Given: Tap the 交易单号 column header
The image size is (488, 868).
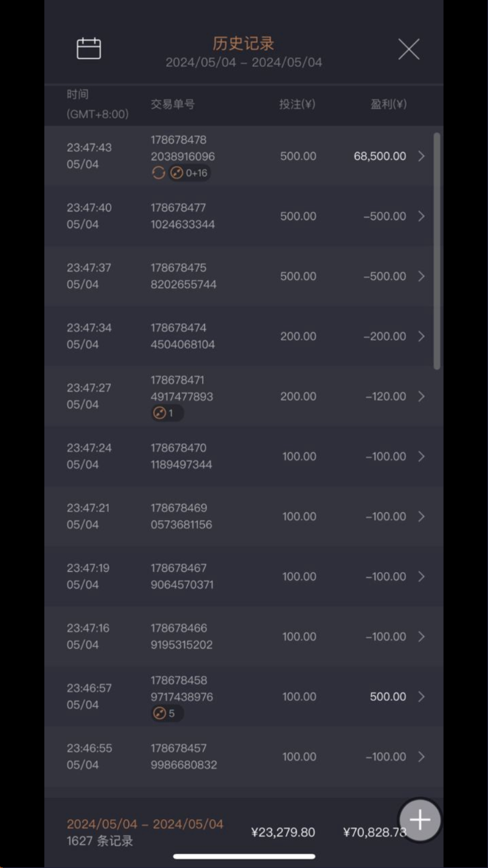Looking at the screenshot, I should [173, 104].
